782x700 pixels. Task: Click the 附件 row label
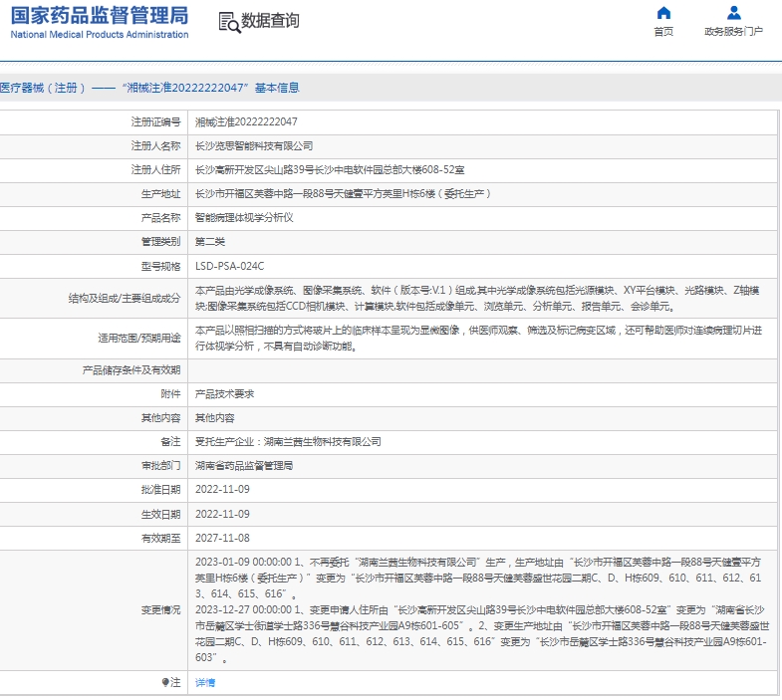tap(170, 394)
